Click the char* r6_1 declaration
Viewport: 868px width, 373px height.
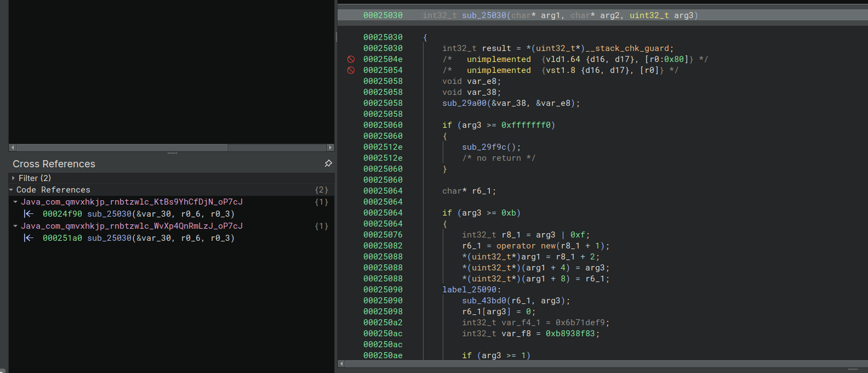[469, 191]
